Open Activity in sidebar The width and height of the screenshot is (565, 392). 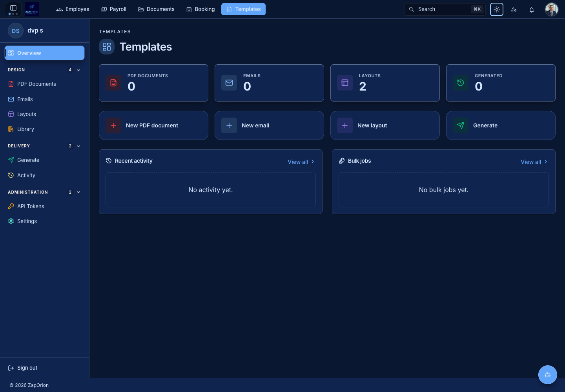[44, 175]
